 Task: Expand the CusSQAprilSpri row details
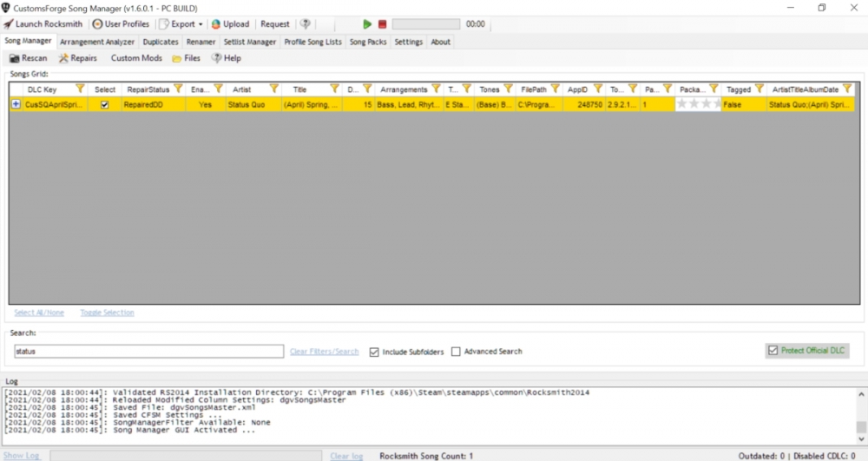(16, 104)
